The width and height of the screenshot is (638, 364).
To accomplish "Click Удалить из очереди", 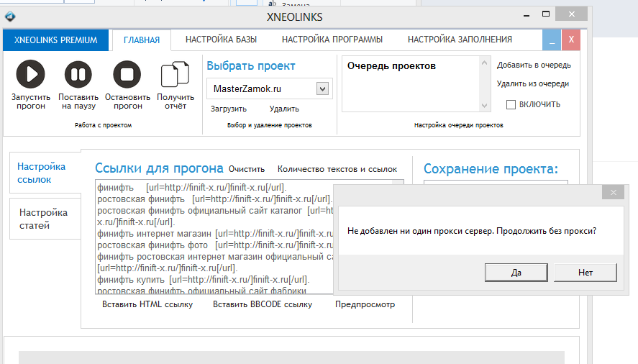I will click(532, 84).
